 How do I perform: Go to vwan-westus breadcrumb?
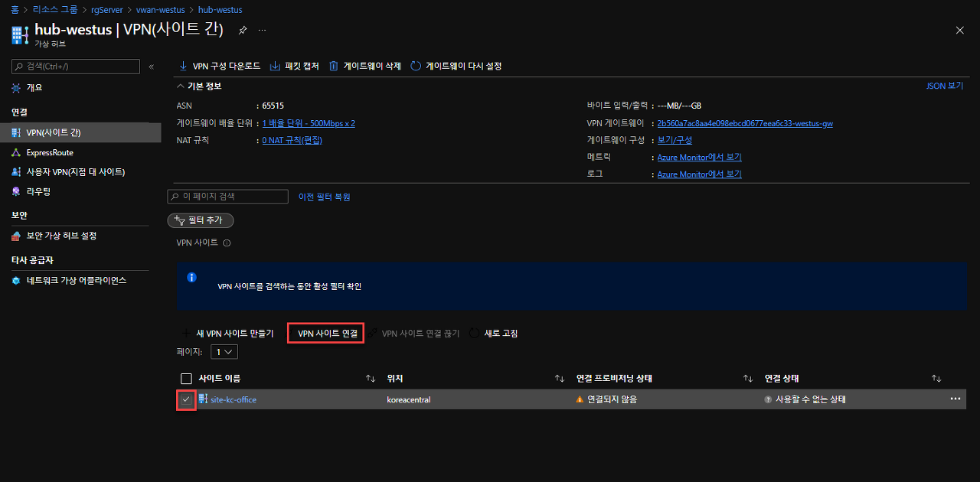(x=162, y=9)
